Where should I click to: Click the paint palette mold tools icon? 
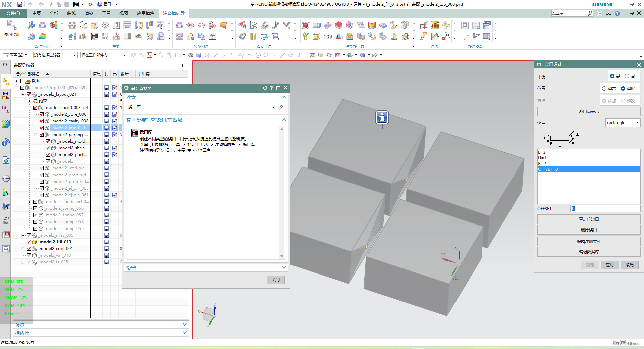coord(405,25)
